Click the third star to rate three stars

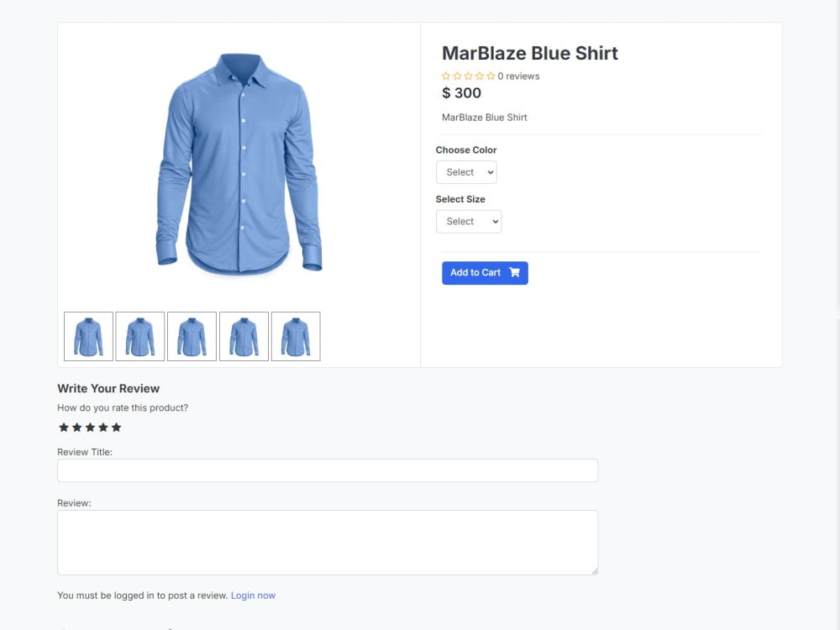(90, 427)
